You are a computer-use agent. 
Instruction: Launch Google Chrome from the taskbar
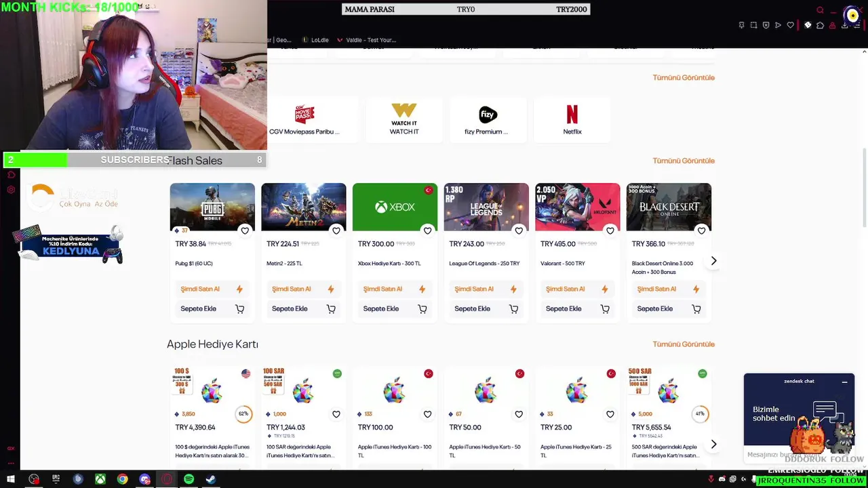(x=122, y=479)
